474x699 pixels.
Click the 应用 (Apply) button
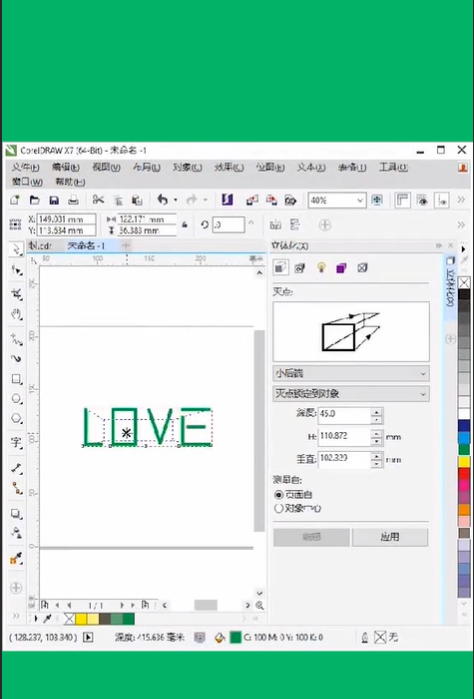point(390,537)
